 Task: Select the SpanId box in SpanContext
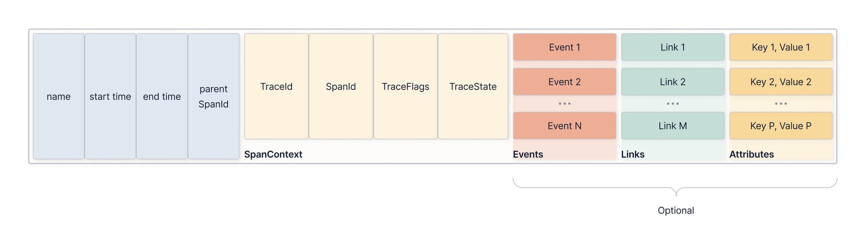click(x=341, y=86)
